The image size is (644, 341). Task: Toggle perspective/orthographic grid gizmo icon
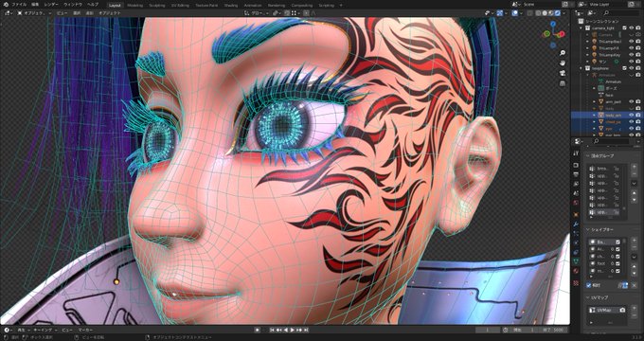click(563, 83)
